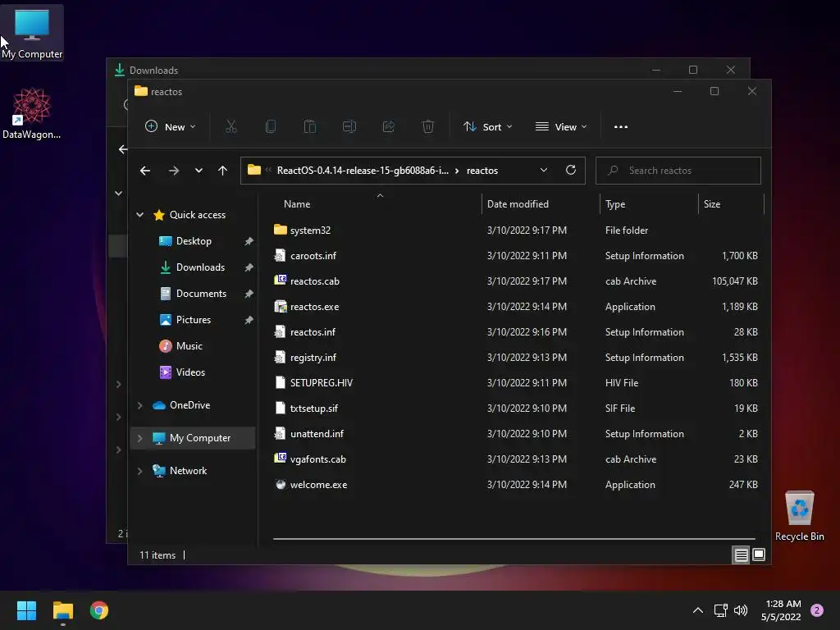Open Desktop in Quick access
This screenshot has height=630, width=840.
coord(194,241)
